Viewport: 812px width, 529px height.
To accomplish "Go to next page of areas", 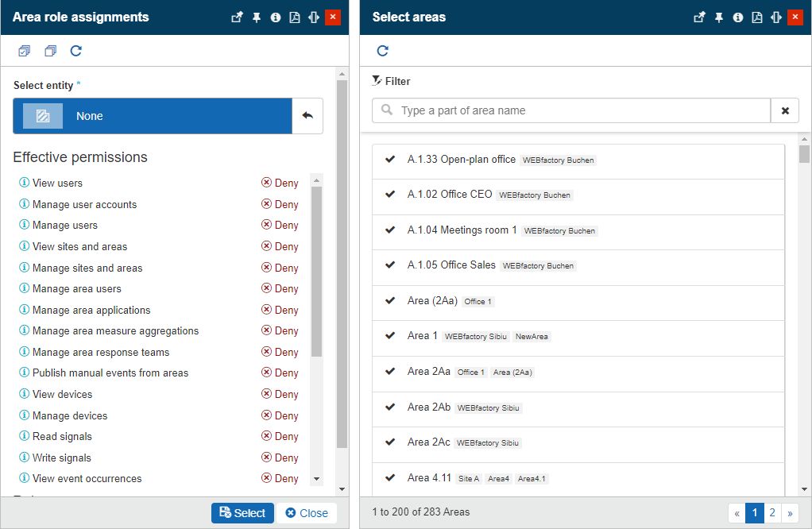I will tap(790, 513).
